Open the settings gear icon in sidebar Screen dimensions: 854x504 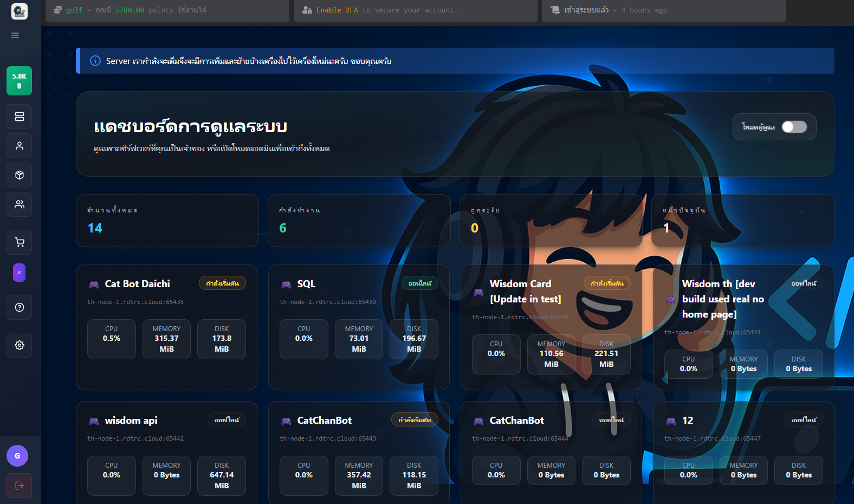click(x=20, y=345)
